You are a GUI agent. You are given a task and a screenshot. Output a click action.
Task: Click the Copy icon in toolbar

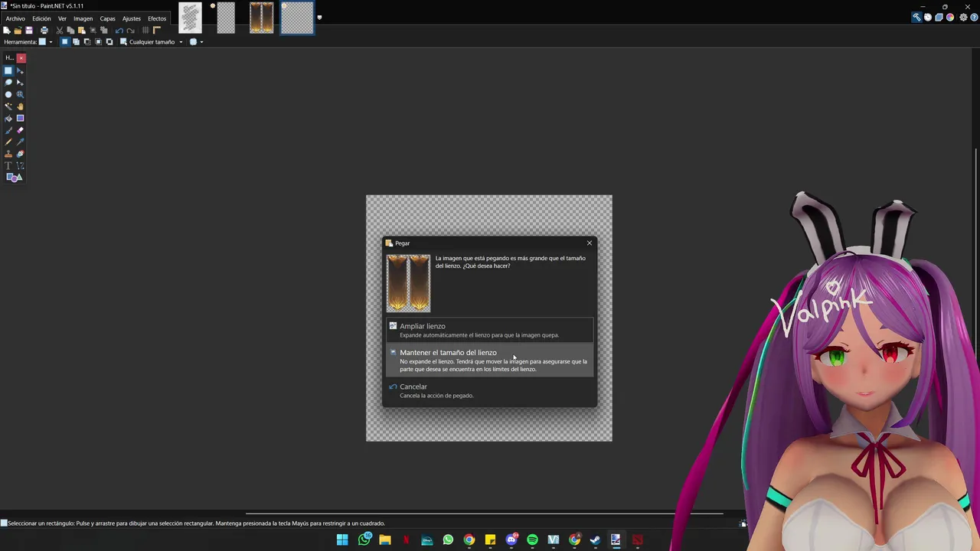(70, 31)
